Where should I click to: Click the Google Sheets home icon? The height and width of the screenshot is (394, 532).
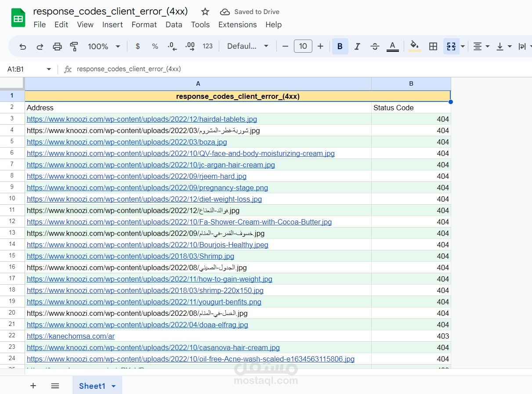click(x=18, y=18)
